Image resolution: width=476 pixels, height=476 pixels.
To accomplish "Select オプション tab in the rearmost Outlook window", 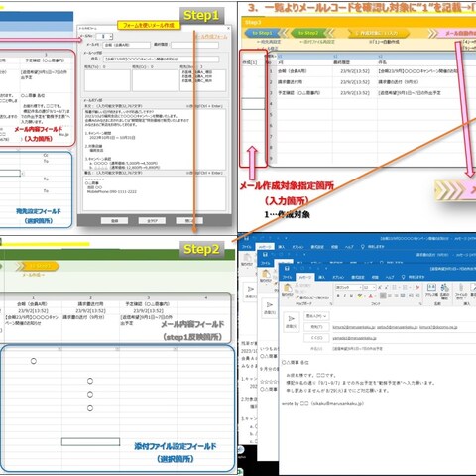I will (x=297, y=247).
